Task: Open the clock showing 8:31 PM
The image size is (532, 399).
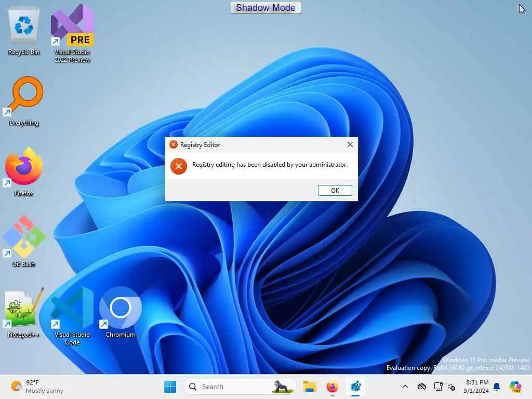Action: coord(476,387)
